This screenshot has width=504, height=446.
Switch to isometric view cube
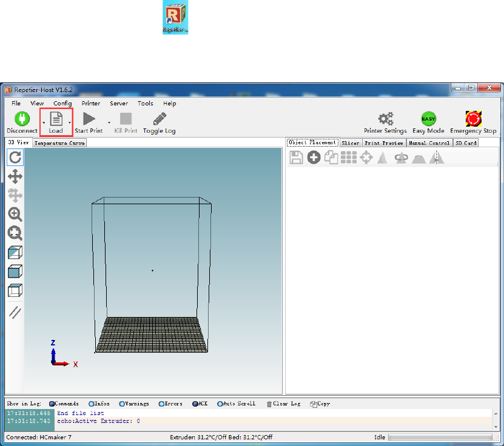[15, 252]
